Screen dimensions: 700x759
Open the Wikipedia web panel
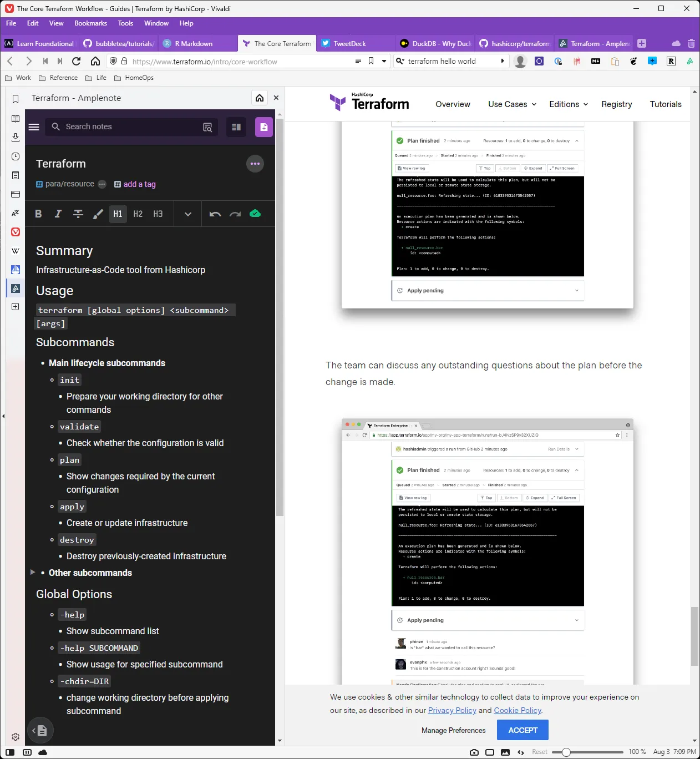[x=15, y=251]
